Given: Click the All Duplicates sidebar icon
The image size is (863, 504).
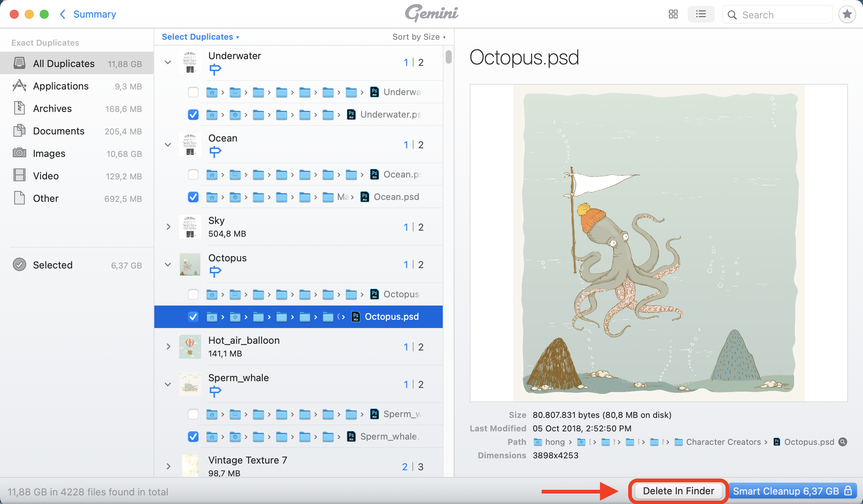Looking at the screenshot, I should click(x=19, y=63).
